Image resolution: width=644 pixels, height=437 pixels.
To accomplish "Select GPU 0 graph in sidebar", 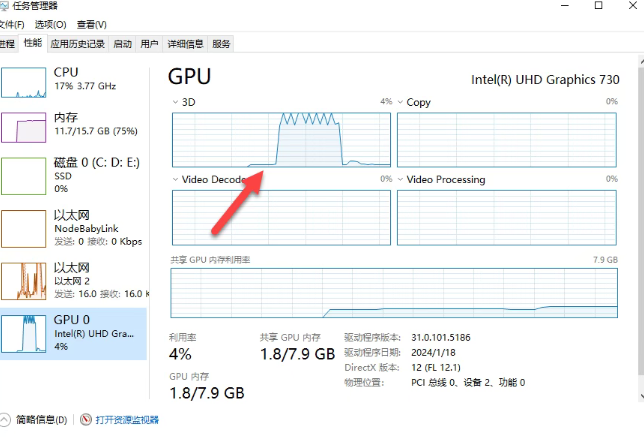I will [x=23, y=334].
